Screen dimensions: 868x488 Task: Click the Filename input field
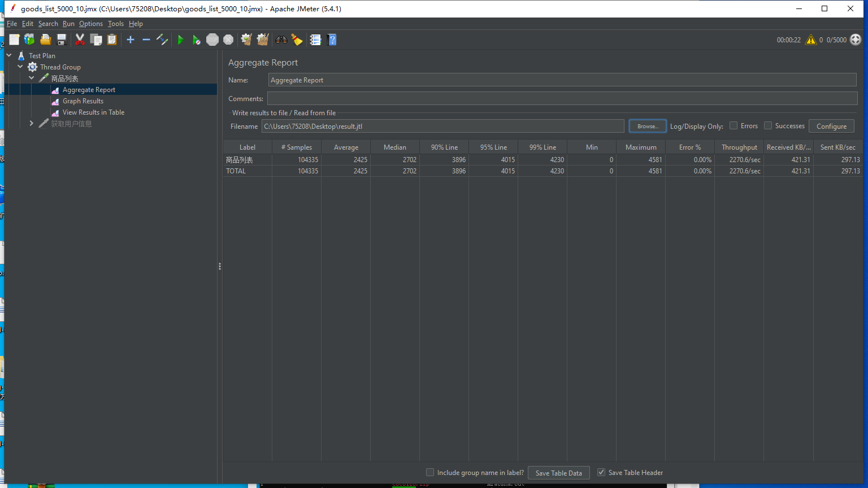tap(443, 126)
